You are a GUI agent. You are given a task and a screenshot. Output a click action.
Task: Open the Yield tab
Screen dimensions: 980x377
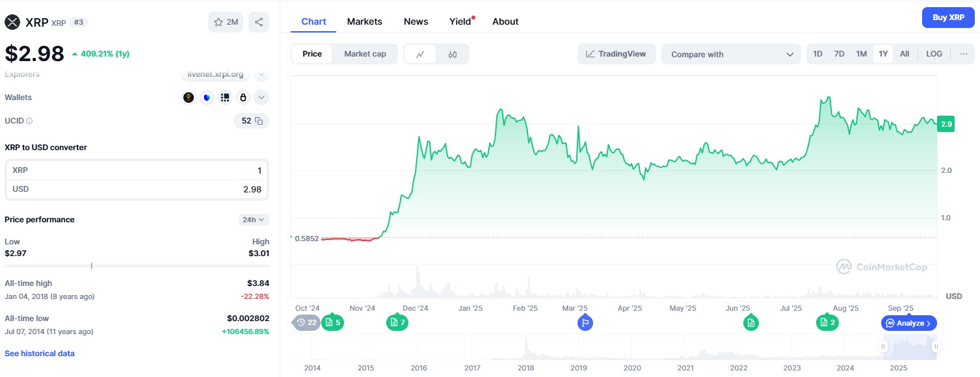(x=460, y=21)
